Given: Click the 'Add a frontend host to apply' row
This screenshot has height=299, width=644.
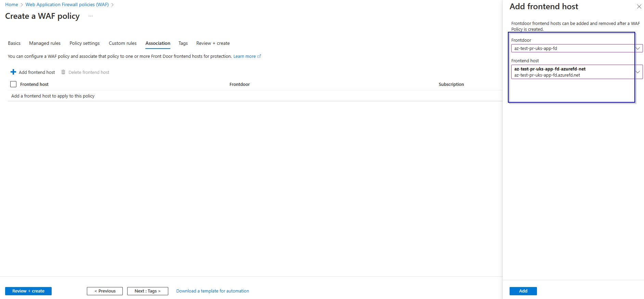Looking at the screenshot, I should (255, 96).
